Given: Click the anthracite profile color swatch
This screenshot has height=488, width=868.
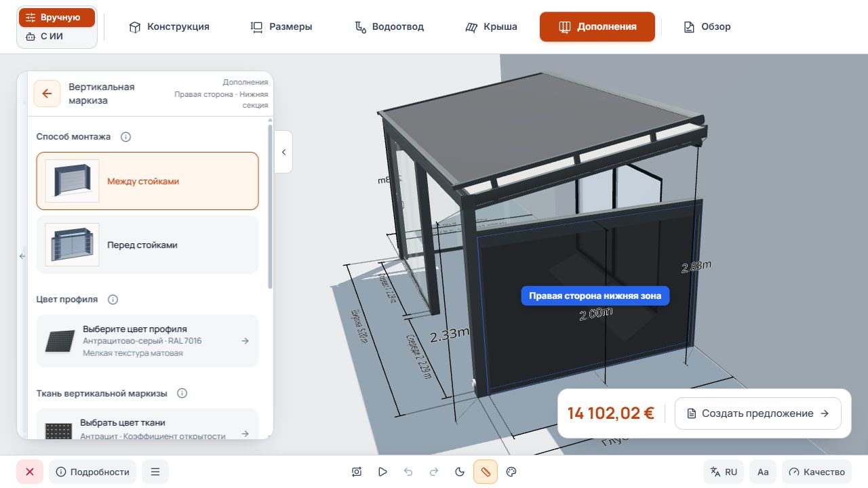Looking at the screenshot, I should (x=60, y=341).
